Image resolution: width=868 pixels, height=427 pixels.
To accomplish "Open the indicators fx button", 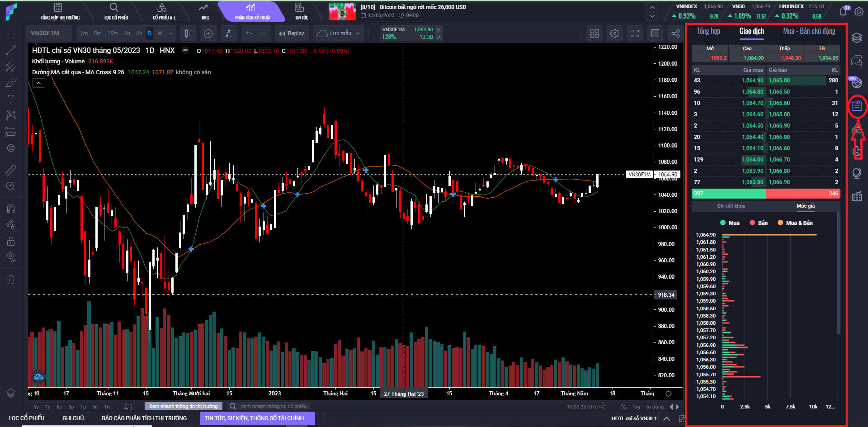I will (x=229, y=33).
